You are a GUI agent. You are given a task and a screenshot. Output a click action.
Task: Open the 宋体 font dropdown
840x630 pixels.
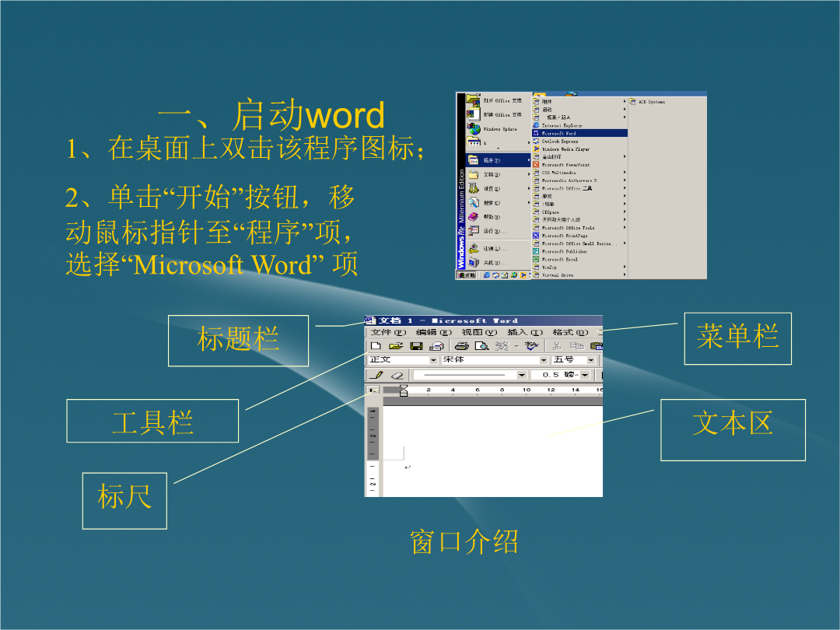click(543, 360)
